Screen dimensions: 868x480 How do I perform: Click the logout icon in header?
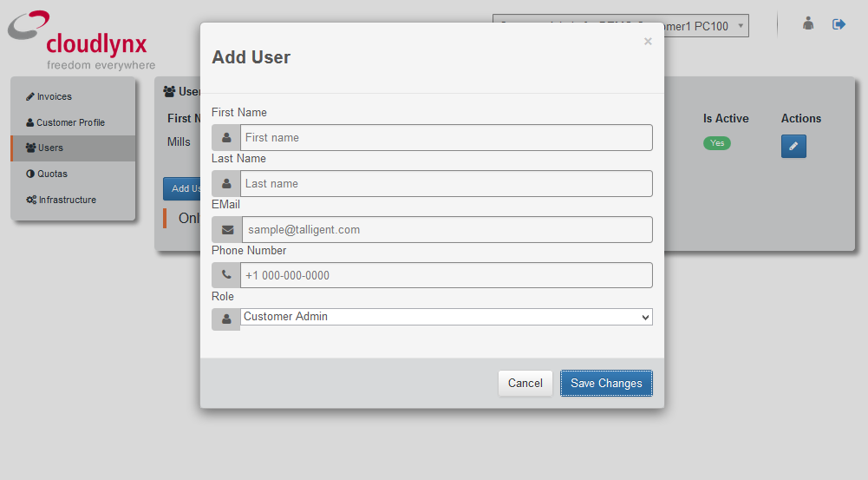pyautogui.click(x=839, y=23)
